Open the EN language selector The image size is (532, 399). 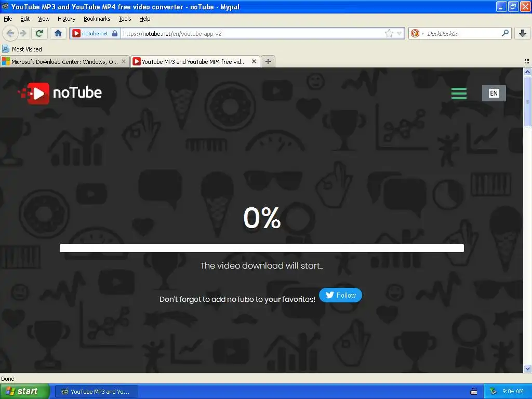[x=494, y=94]
